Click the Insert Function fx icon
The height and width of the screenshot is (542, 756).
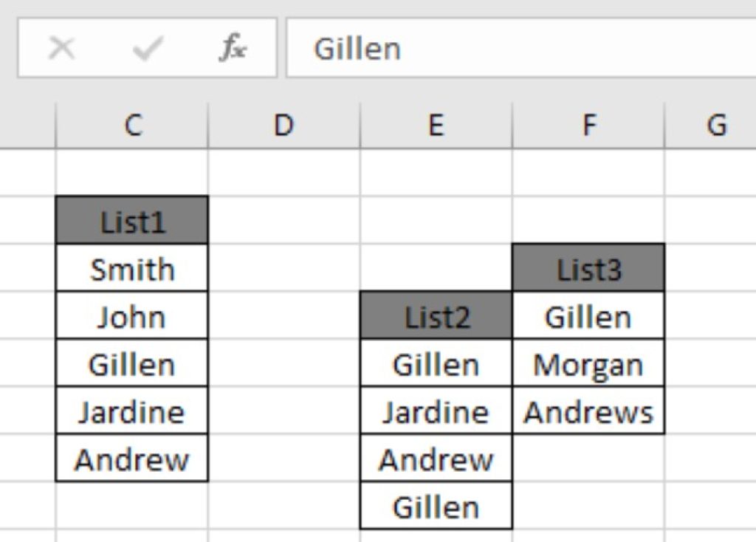click(232, 48)
